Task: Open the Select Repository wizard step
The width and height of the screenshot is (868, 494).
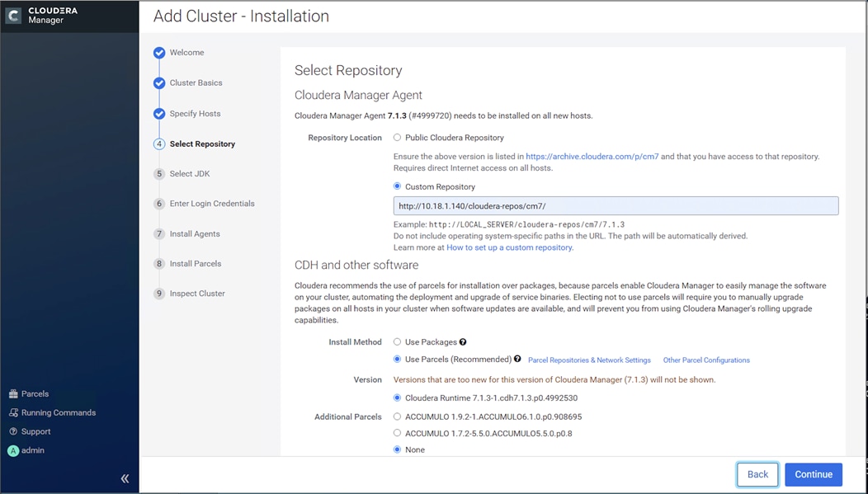Action: click(x=202, y=143)
